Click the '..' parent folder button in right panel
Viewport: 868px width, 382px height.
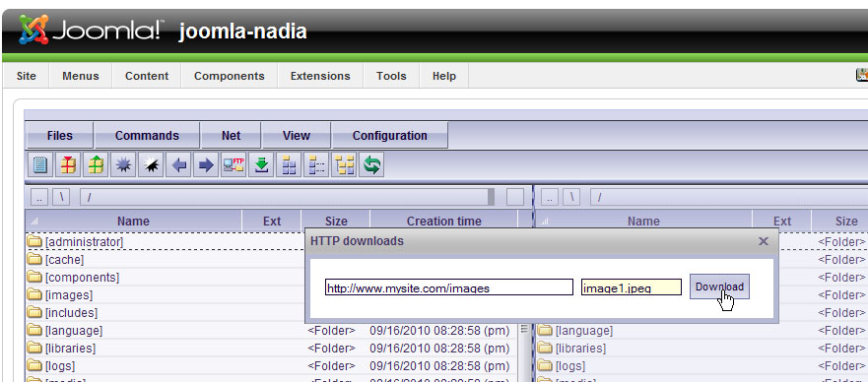click(x=549, y=197)
